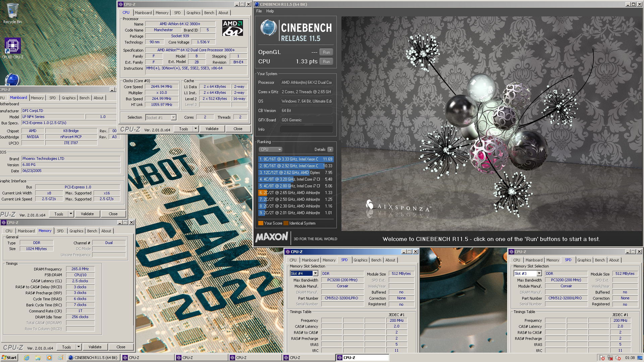Screen dimensions: 644x362
Task: Click the Tools button in the Memory window
Action: click(66, 347)
